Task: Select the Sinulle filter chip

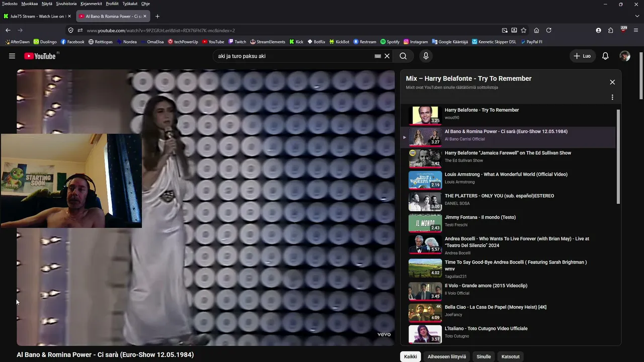Action: click(x=484, y=356)
